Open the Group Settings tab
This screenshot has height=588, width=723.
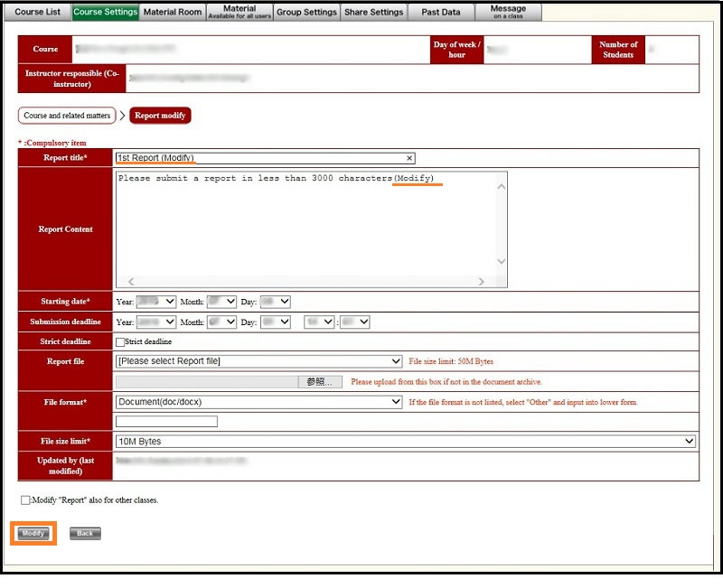tap(306, 12)
